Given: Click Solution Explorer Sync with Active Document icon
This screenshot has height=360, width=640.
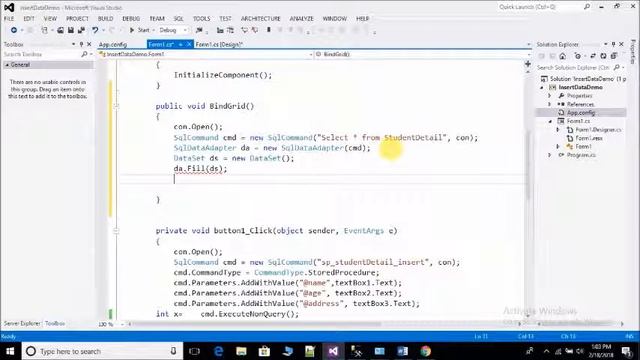Looking at the screenshot, I should 593,56.
